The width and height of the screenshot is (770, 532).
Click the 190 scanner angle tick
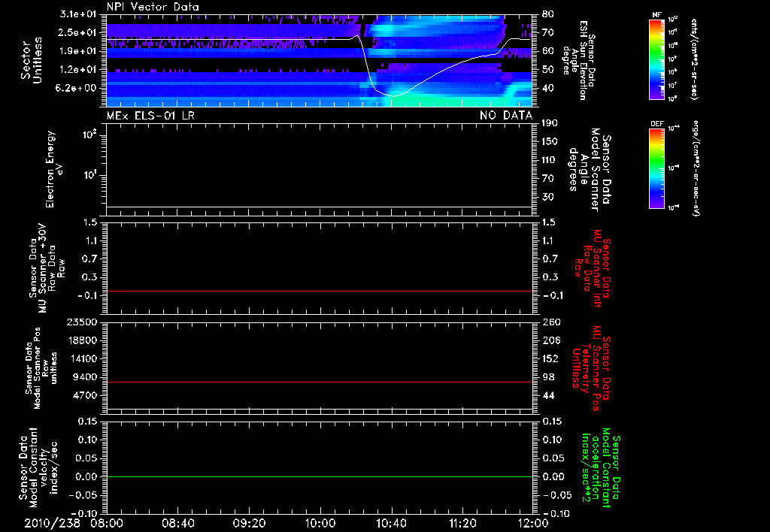550,122
